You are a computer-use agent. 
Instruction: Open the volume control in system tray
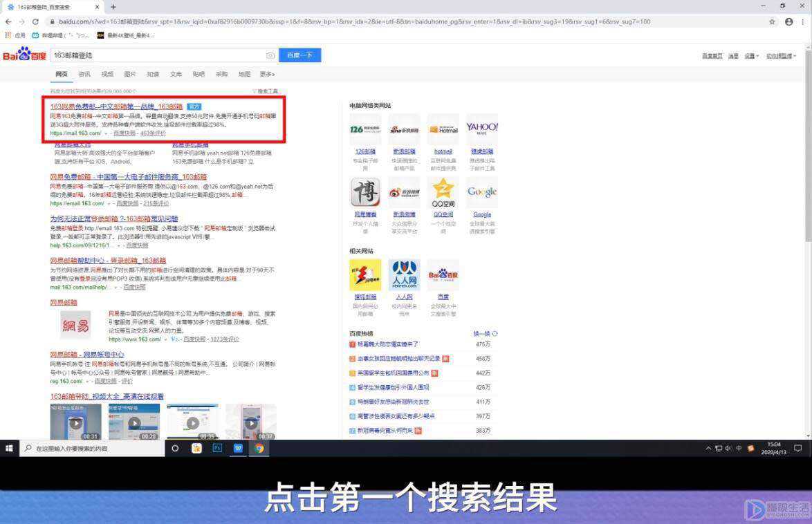pos(728,449)
